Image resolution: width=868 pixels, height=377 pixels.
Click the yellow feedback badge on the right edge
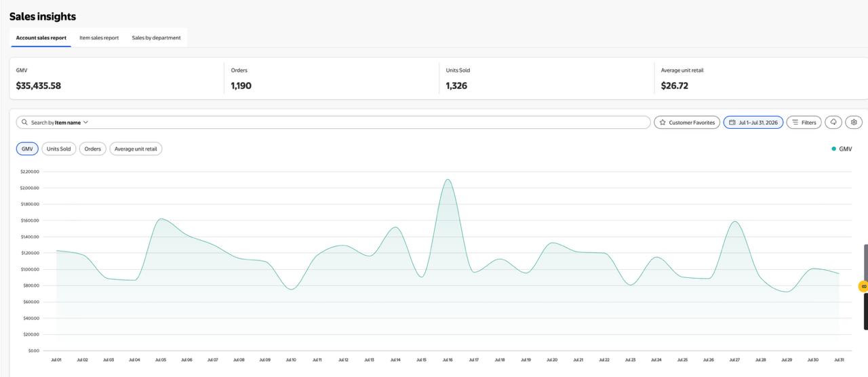pos(863,287)
